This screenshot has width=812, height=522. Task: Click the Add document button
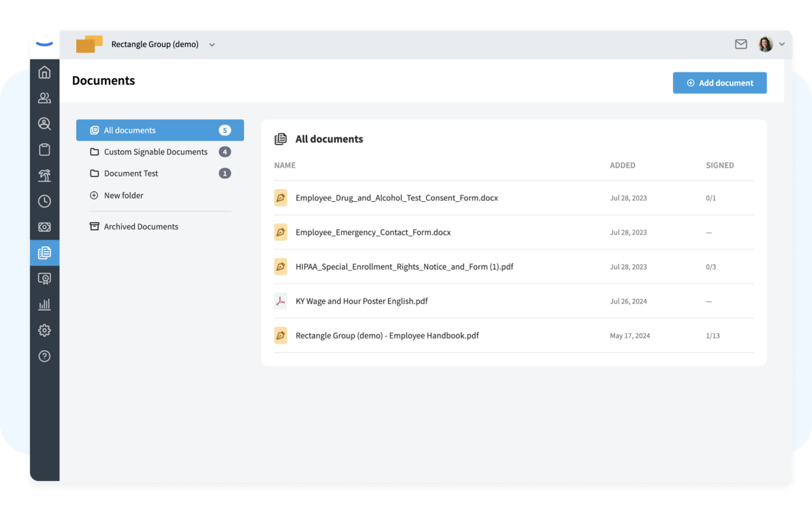(x=719, y=83)
